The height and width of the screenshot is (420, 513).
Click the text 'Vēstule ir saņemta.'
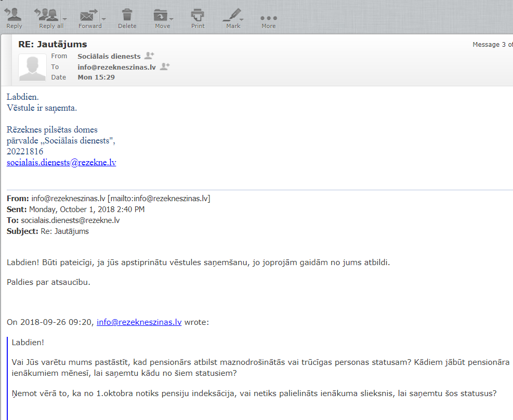click(x=42, y=108)
